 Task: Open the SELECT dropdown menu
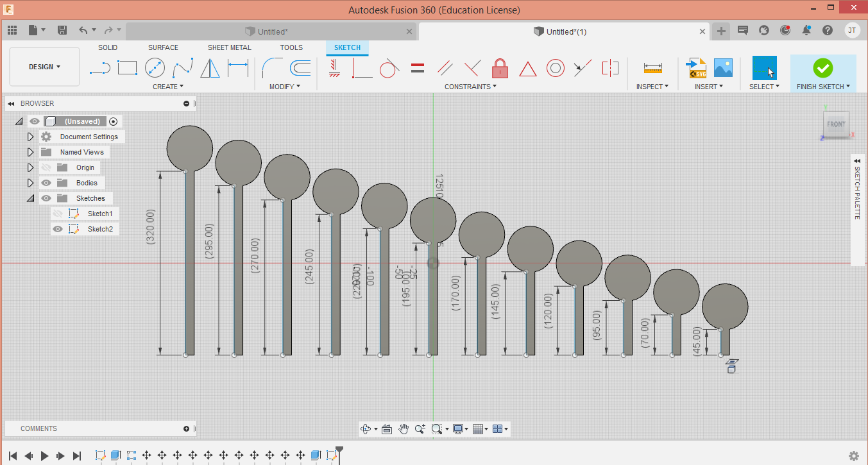point(765,87)
